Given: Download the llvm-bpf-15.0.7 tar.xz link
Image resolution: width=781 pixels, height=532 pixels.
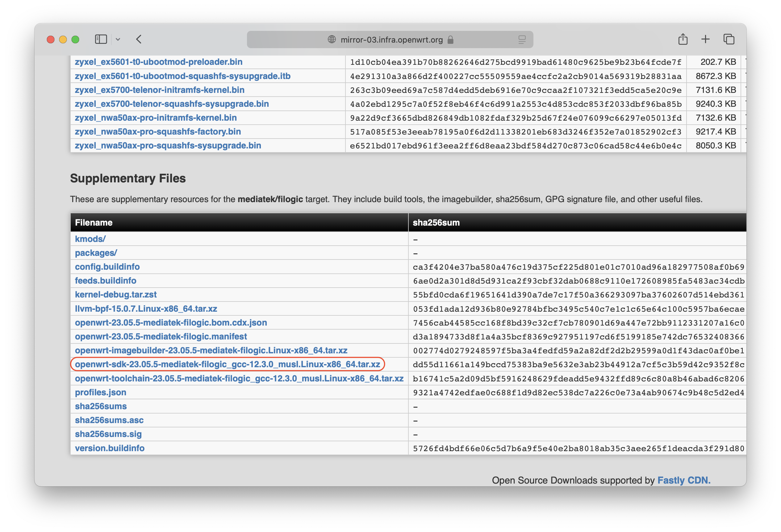Looking at the screenshot, I should (x=146, y=309).
